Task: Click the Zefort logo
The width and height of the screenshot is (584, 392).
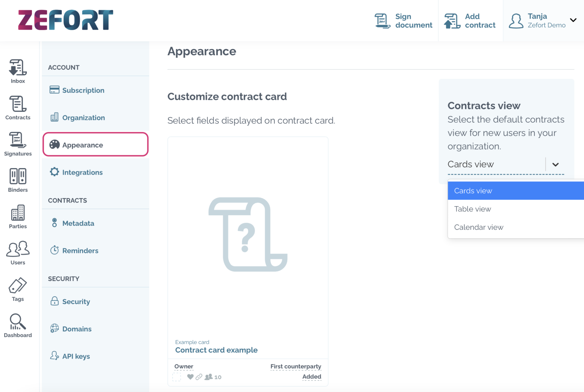Action: [x=65, y=20]
